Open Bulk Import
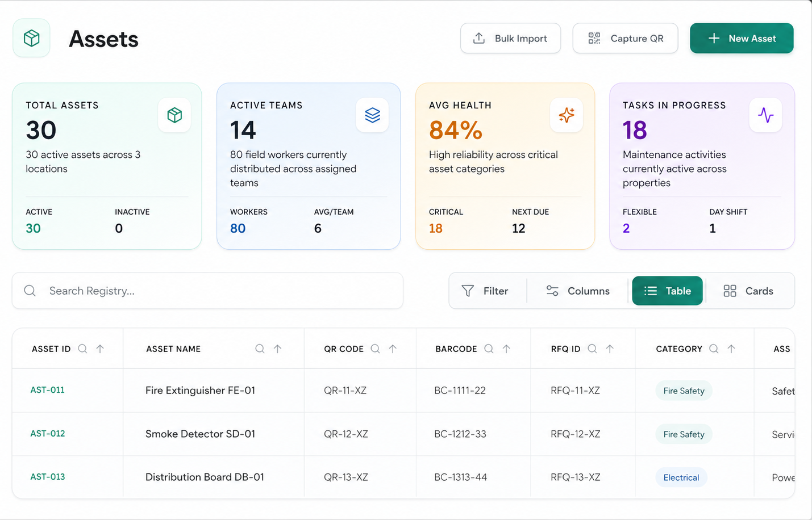 pyautogui.click(x=510, y=38)
